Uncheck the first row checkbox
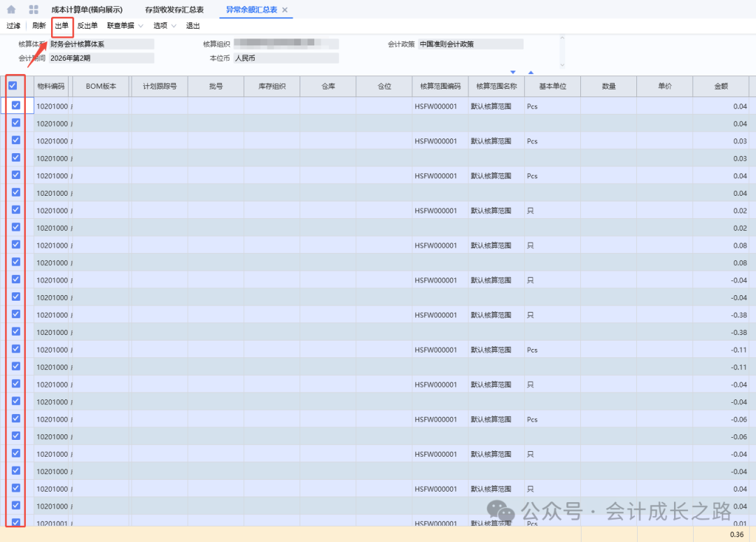The width and height of the screenshot is (756, 542). coord(15,106)
